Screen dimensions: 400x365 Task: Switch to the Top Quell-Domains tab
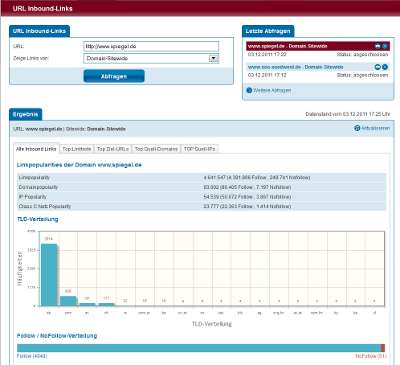click(x=156, y=149)
